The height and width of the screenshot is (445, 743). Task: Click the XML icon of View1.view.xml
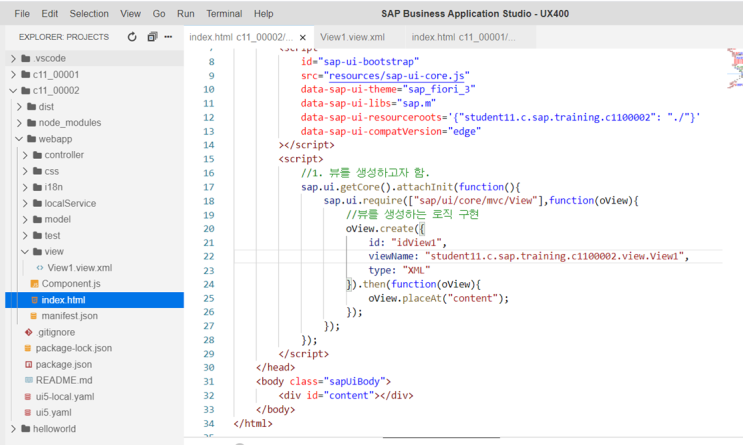tap(40, 268)
